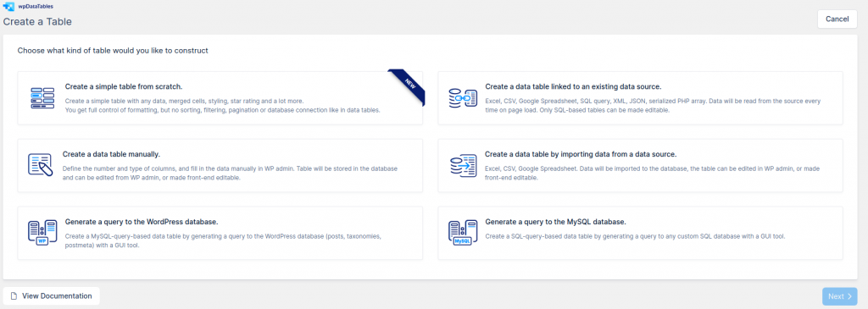868x309 pixels.
Task: Click the simple table from scratch icon
Action: coord(42,98)
